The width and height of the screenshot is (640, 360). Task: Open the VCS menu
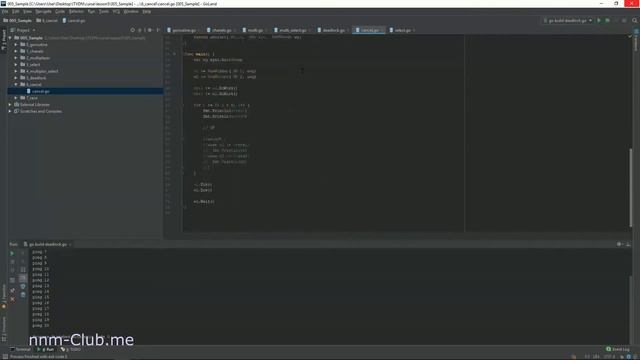tap(116, 11)
